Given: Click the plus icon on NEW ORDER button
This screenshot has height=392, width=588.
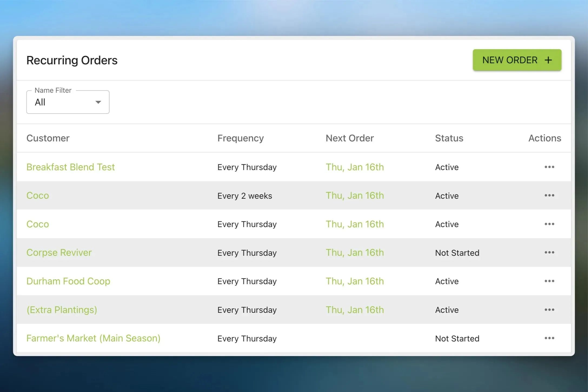Looking at the screenshot, I should [548, 60].
